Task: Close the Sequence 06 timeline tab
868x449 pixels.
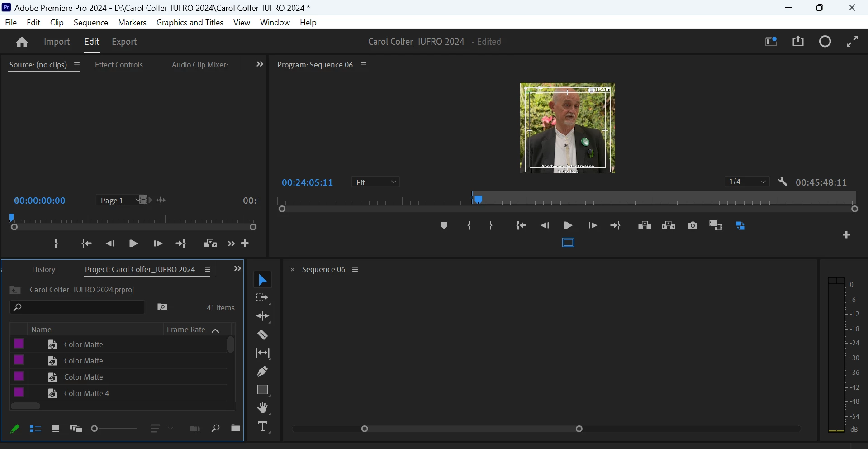Action: point(293,270)
